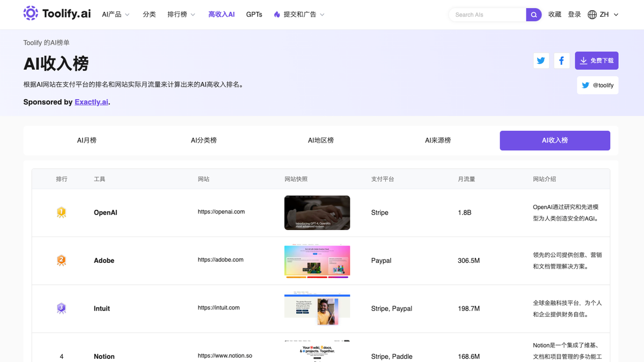Click the globe language icon

click(x=592, y=14)
